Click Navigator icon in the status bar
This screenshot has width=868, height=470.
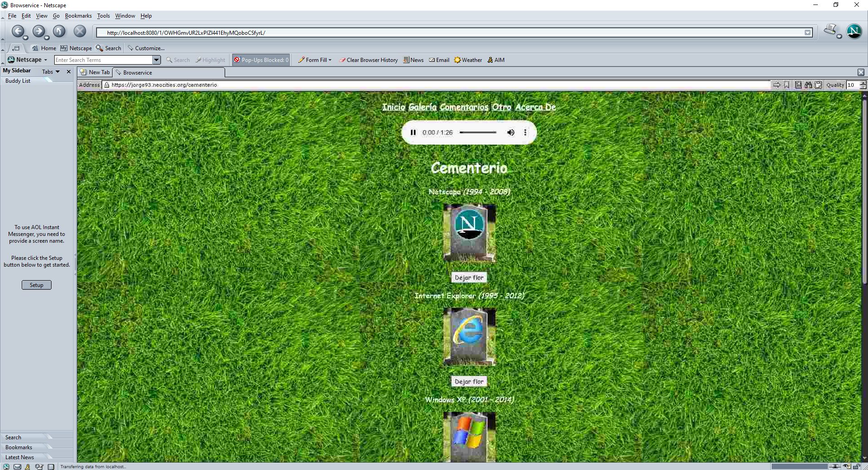(6, 466)
